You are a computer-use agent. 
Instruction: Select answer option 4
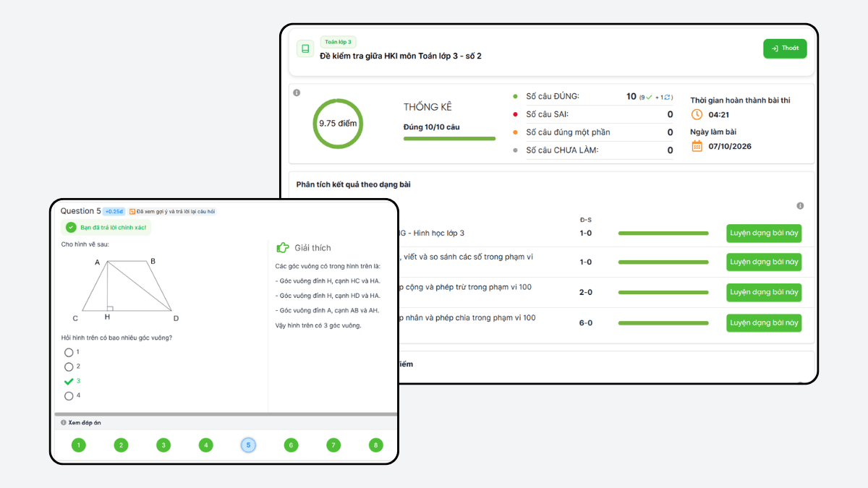pyautogui.click(x=69, y=395)
